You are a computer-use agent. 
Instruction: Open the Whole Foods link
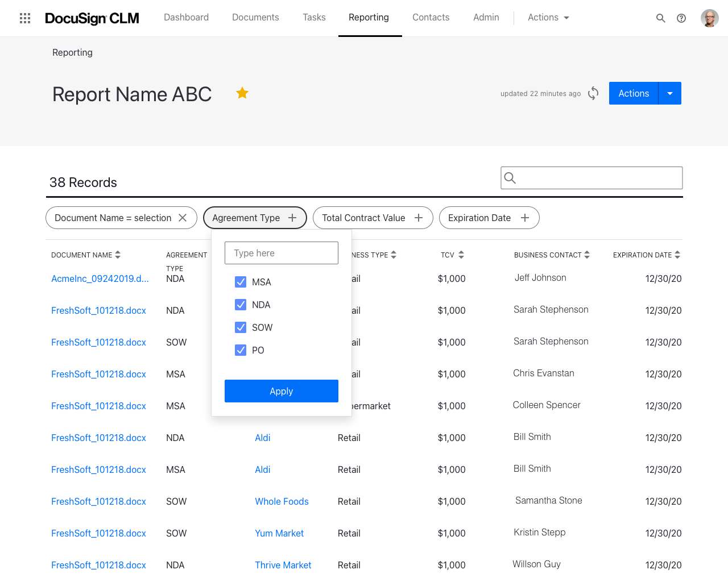point(282,501)
